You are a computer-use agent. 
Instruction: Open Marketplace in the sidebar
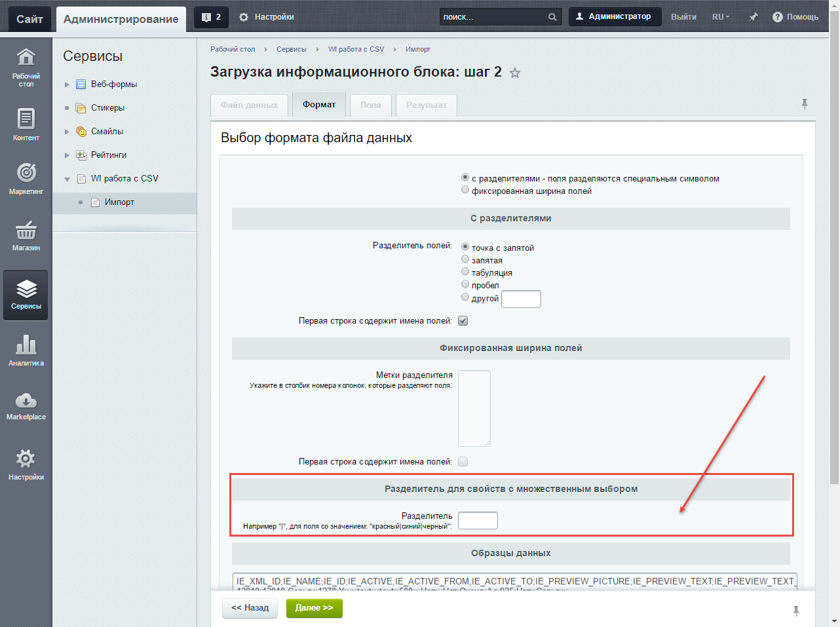(x=26, y=406)
